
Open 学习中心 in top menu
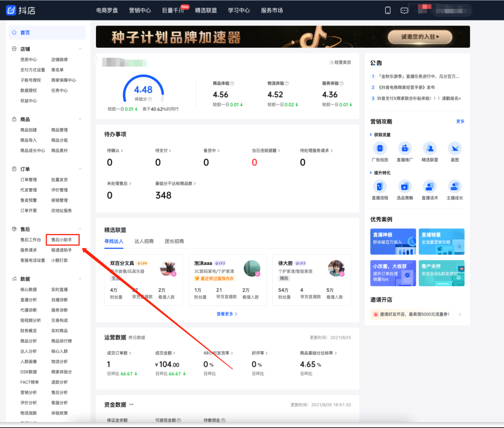239,10
